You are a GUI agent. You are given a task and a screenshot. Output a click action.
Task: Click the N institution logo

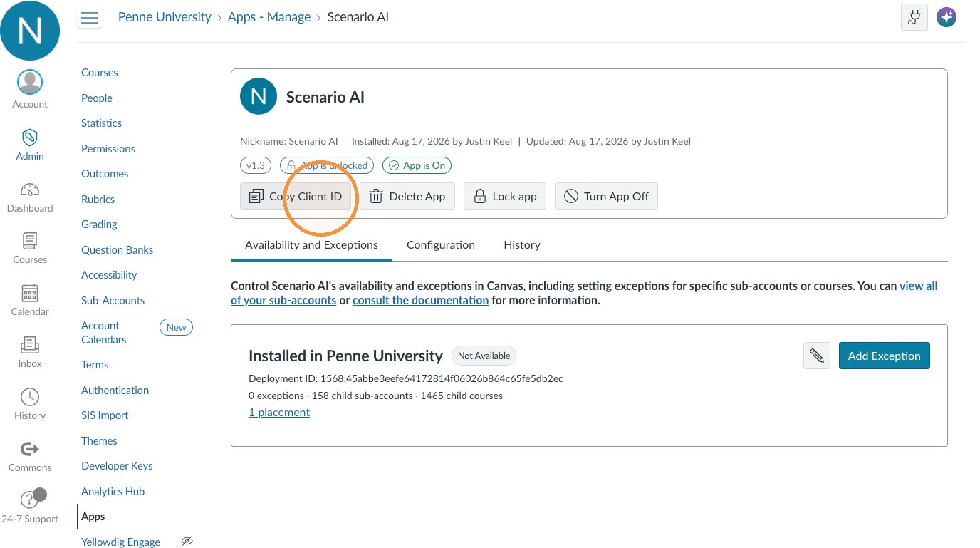click(30, 30)
